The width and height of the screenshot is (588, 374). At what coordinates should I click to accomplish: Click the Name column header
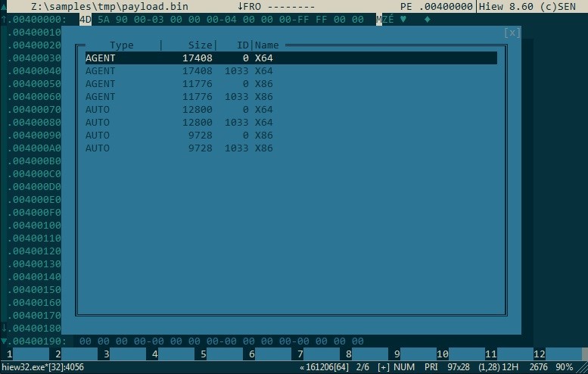267,45
